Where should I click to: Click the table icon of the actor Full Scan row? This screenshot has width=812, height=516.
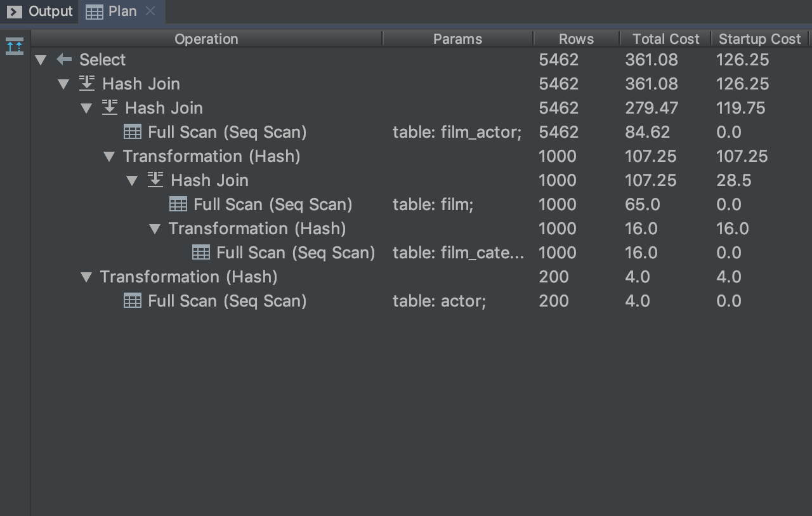click(x=132, y=301)
